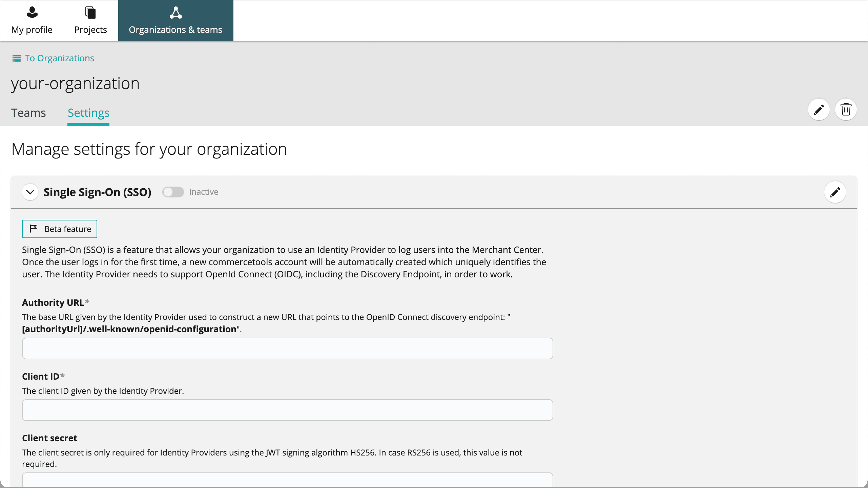Click the your-organization title
The image size is (868, 488).
[x=75, y=84]
